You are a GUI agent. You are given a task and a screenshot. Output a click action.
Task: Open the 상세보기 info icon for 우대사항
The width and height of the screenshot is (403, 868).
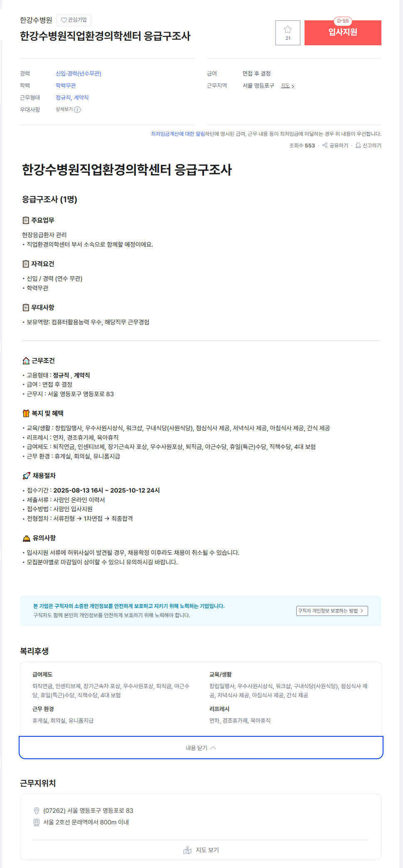click(x=77, y=110)
